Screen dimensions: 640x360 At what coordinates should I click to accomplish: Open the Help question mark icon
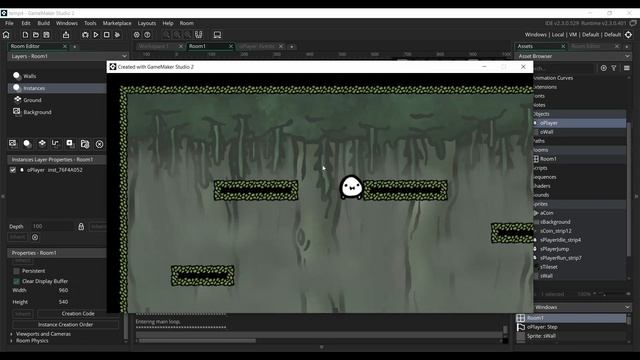pos(147,35)
